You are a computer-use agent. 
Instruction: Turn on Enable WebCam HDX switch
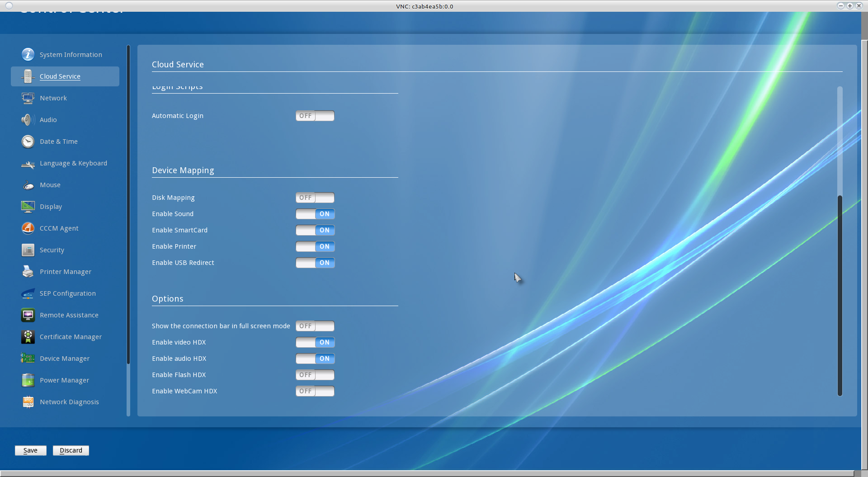click(315, 391)
